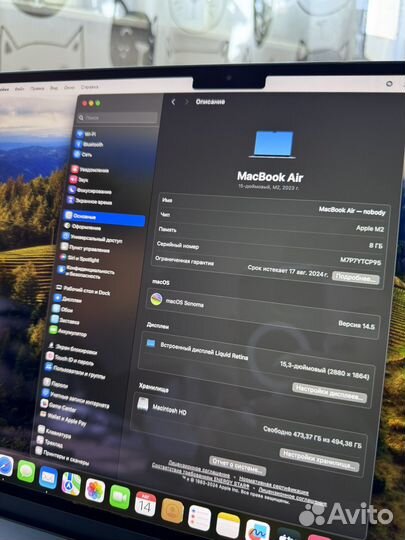Open Maps from the Dock
The height and width of the screenshot is (540, 405).
click(x=71, y=484)
